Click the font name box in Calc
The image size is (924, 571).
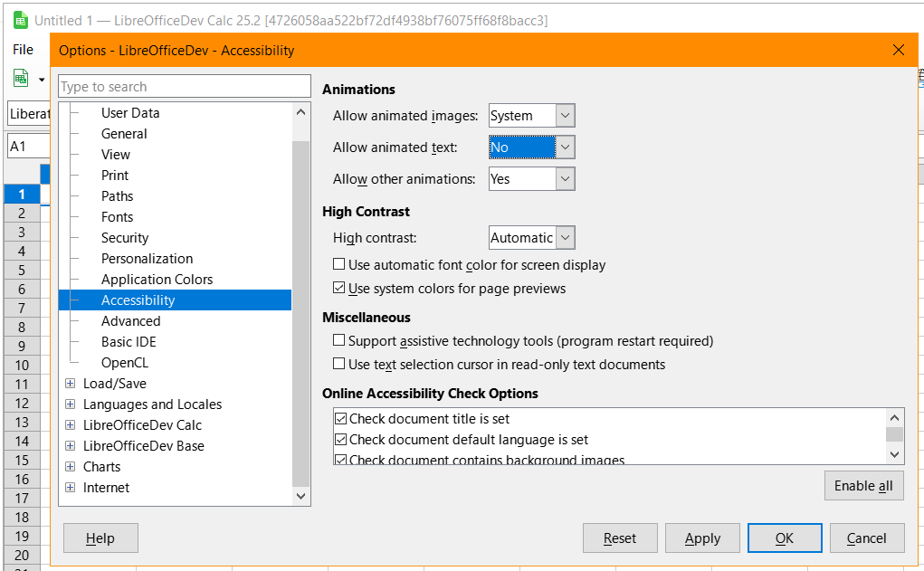tap(30, 114)
